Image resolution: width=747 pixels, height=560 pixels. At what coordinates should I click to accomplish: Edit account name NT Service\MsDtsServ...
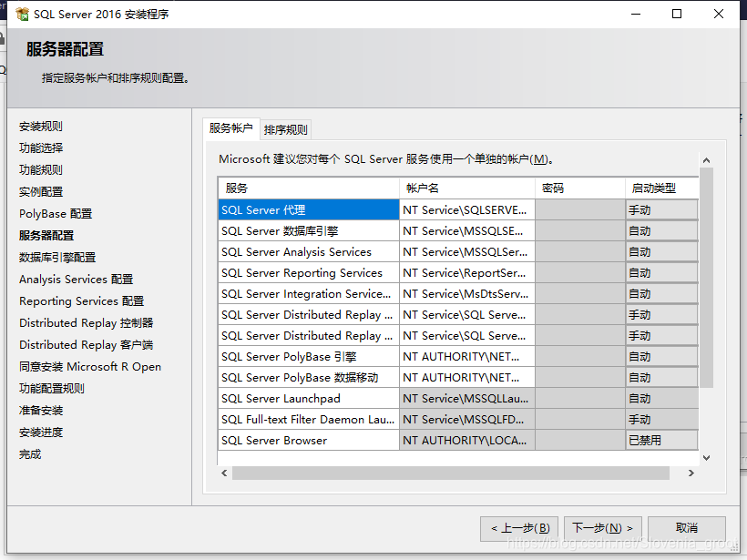466,294
